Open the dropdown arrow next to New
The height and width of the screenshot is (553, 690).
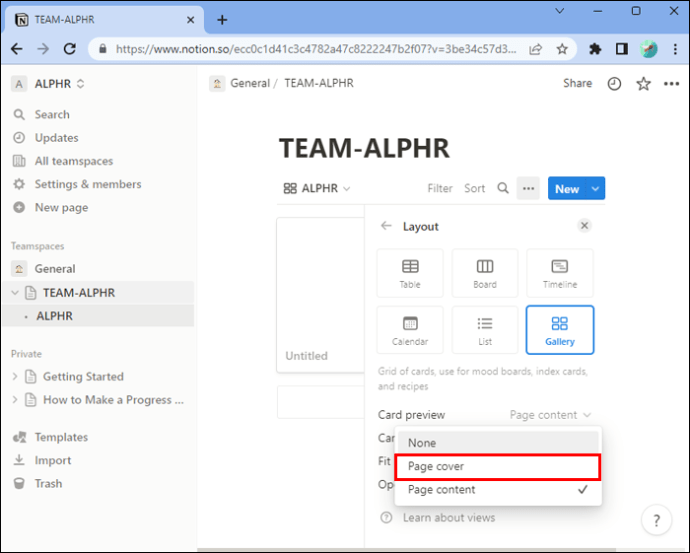(595, 189)
